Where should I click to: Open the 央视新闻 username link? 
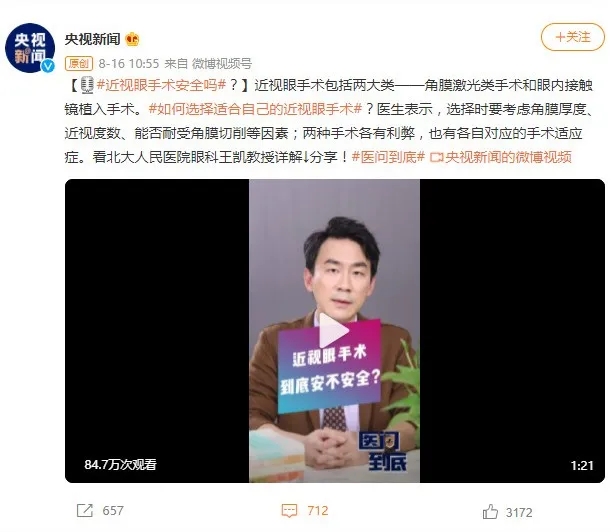[x=92, y=39]
